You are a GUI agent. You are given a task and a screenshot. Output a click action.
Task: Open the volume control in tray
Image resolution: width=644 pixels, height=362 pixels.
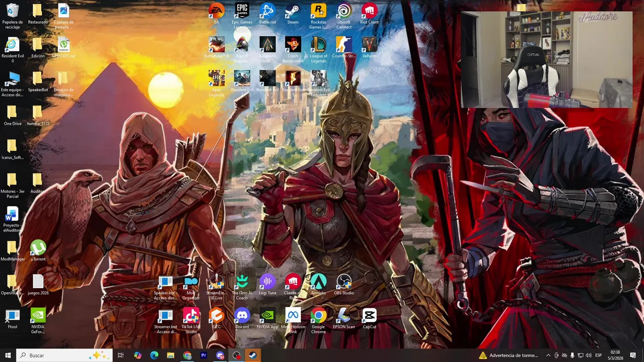click(588, 355)
